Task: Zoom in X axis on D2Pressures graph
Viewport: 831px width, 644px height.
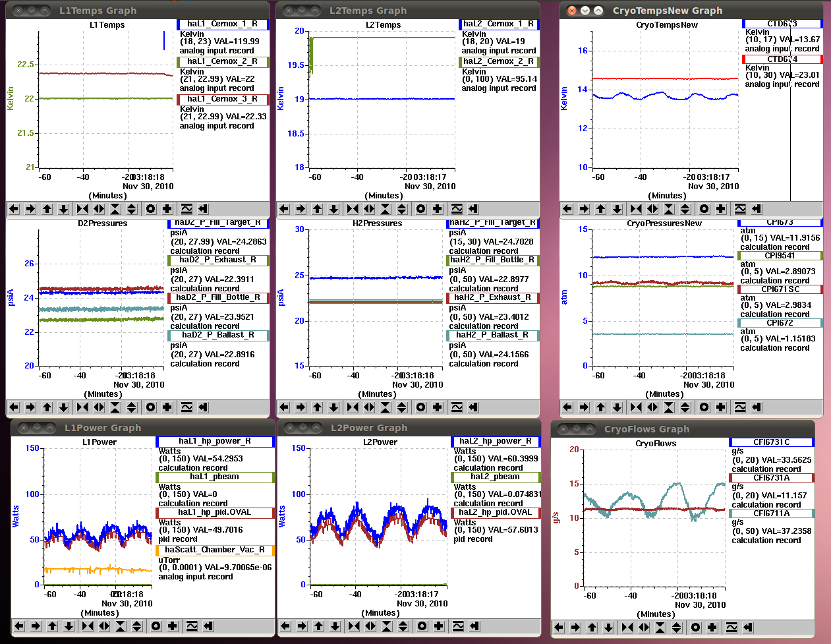Action: click(x=82, y=407)
